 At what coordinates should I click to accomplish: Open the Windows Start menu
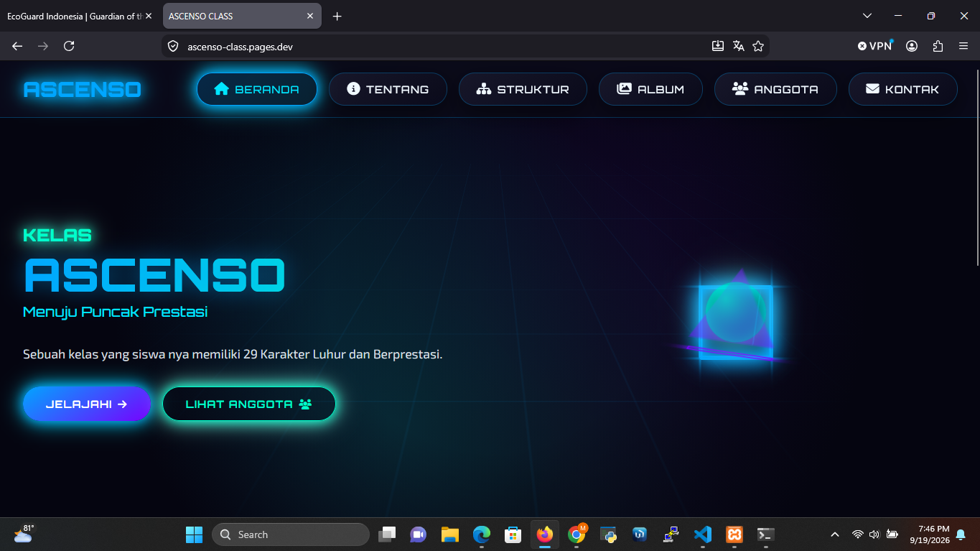pos(195,534)
